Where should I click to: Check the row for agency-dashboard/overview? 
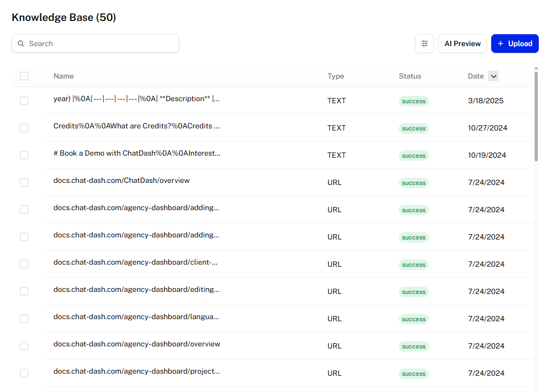click(x=24, y=346)
